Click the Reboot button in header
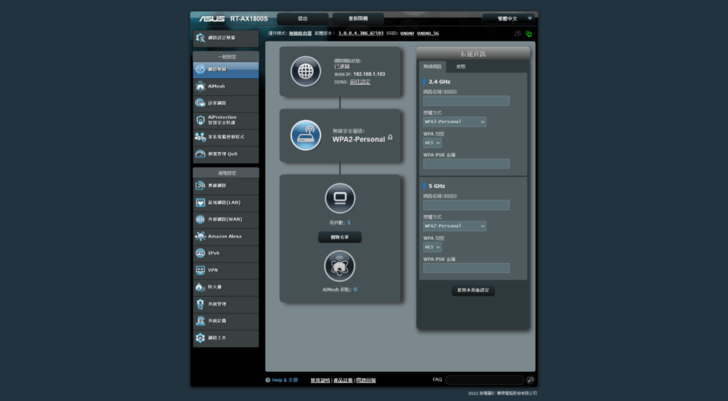The height and width of the screenshot is (401, 728). point(358,19)
